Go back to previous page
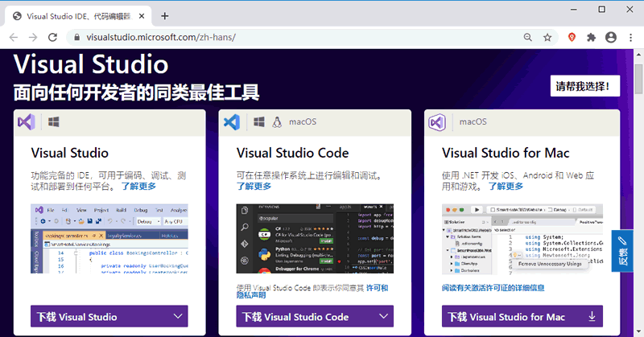The width and height of the screenshot is (644, 337). click(x=14, y=37)
